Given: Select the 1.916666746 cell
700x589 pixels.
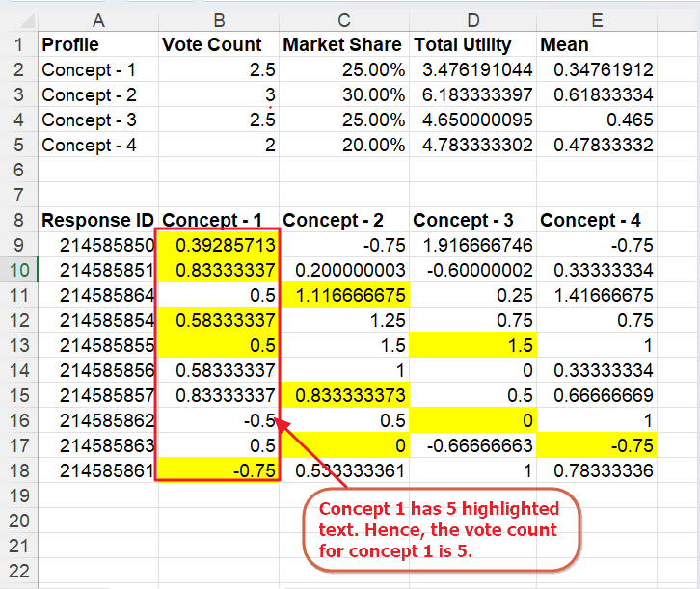Looking at the screenshot, I should (471, 245).
